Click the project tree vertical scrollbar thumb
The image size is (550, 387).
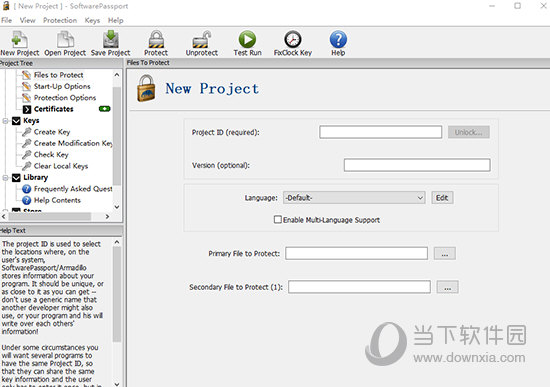(x=117, y=136)
